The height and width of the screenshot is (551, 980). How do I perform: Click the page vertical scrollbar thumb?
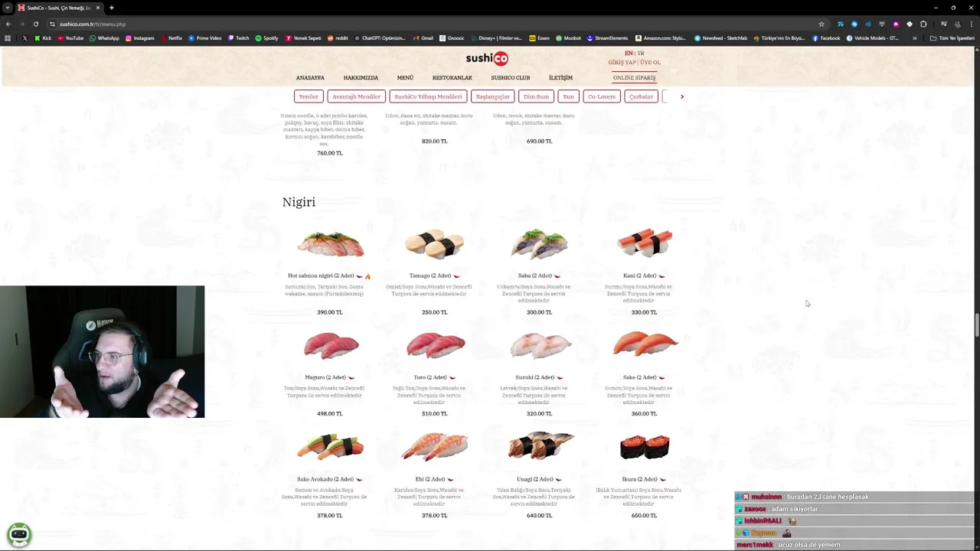976,325
